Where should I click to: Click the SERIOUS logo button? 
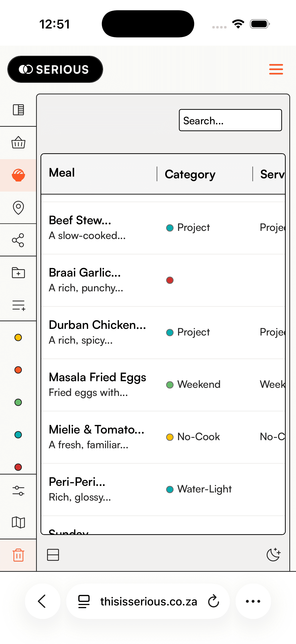pos(55,69)
